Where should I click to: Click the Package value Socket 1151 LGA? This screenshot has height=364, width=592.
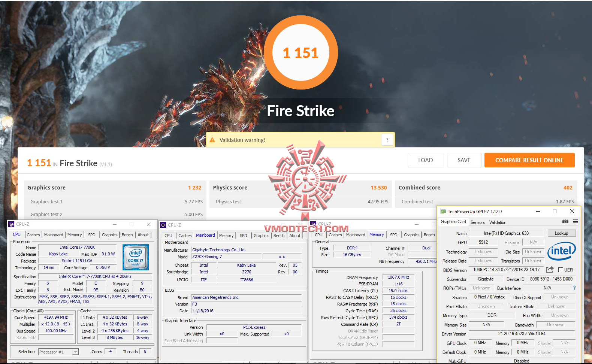click(x=77, y=261)
